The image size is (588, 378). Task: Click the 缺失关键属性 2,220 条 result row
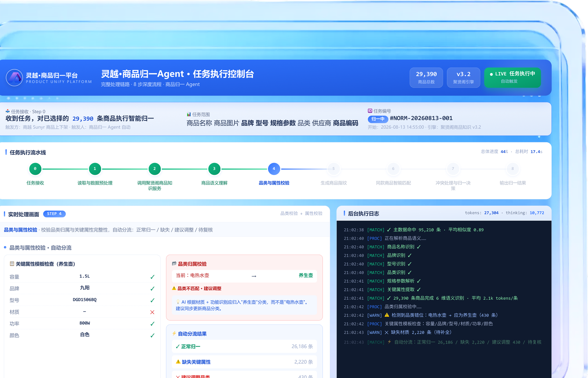pyautogui.click(x=244, y=362)
